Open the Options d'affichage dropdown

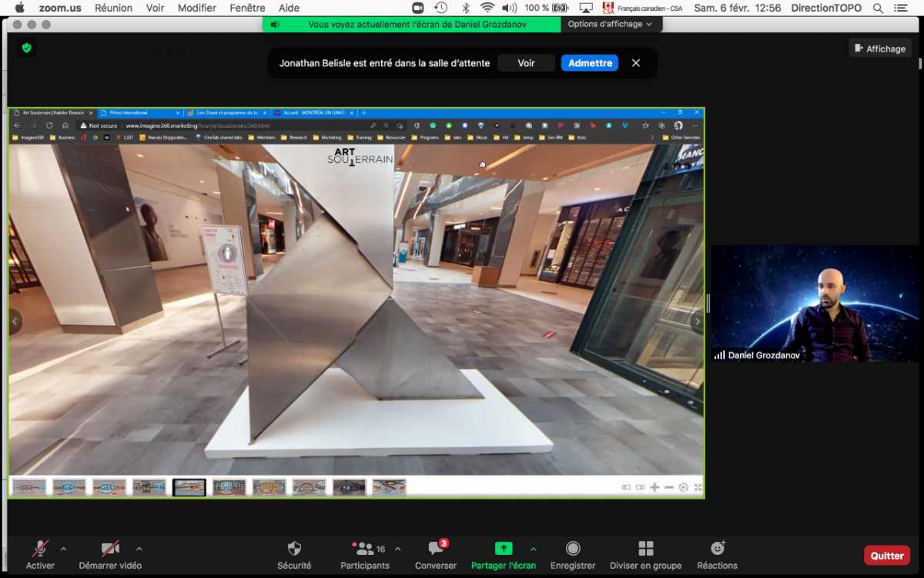click(x=610, y=25)
